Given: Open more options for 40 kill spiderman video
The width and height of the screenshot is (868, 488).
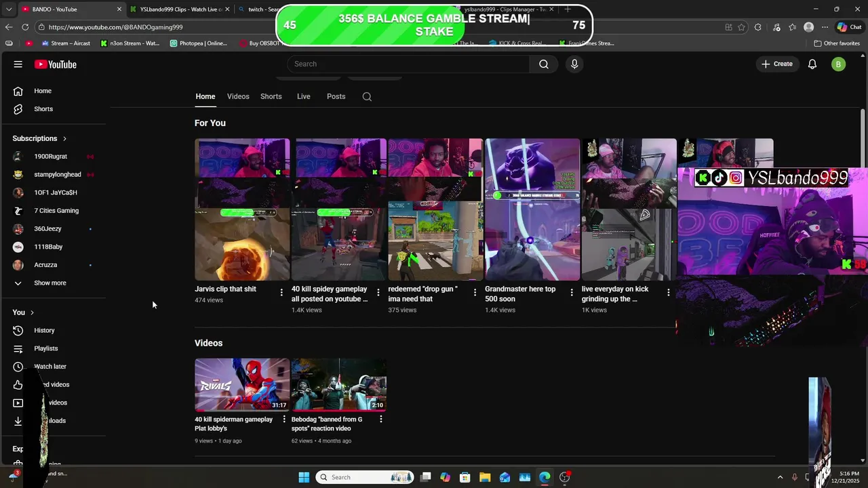Looking at the screenshot, I should (284, 419).
